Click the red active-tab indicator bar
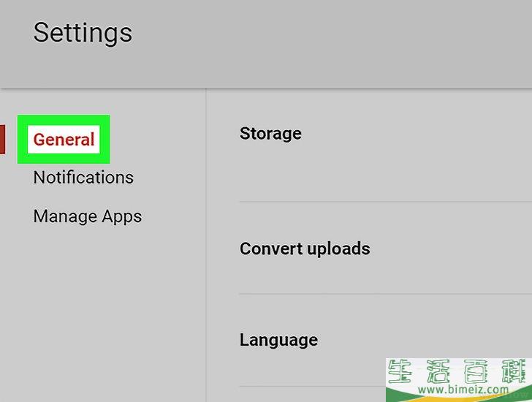Viewport: 532px width, 402px height. 2,140
